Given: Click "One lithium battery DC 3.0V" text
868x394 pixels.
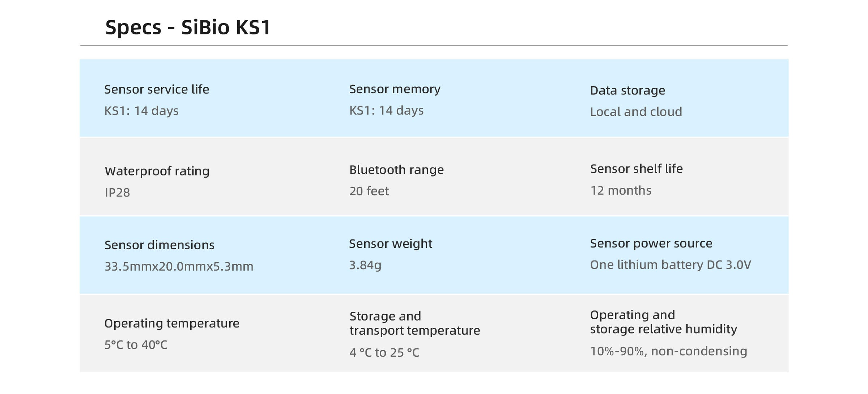Looking at the screenshot, I should (670, 265).
